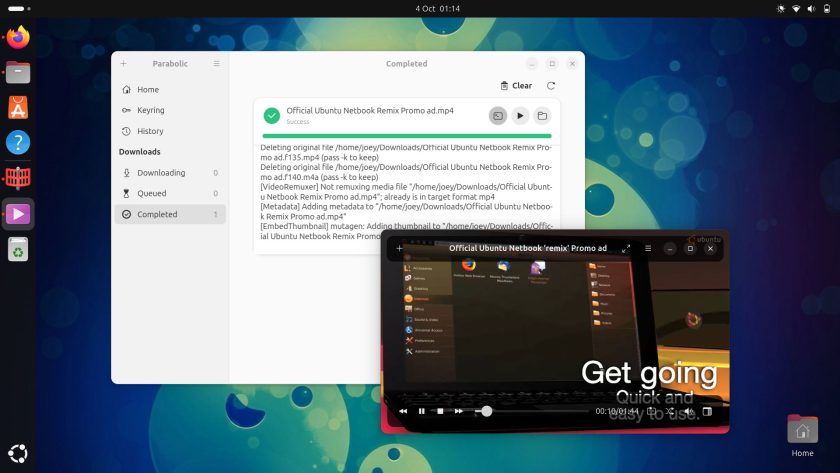Toggle fullscreen in the video player header

pos(626,249)
